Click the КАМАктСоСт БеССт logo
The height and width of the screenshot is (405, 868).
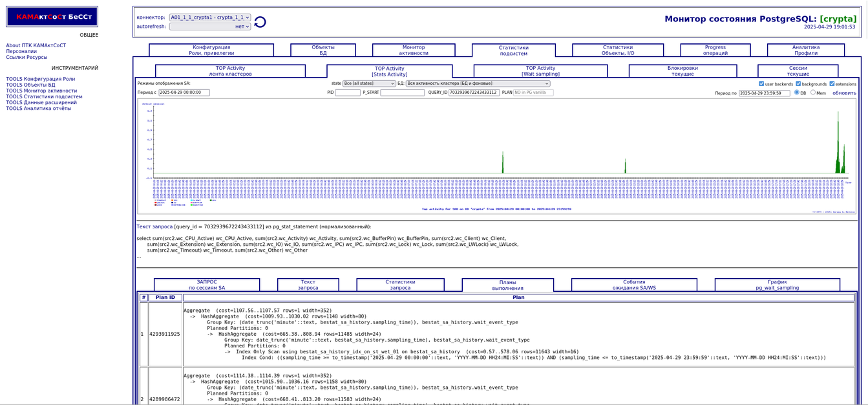click(x=52, y=17)
